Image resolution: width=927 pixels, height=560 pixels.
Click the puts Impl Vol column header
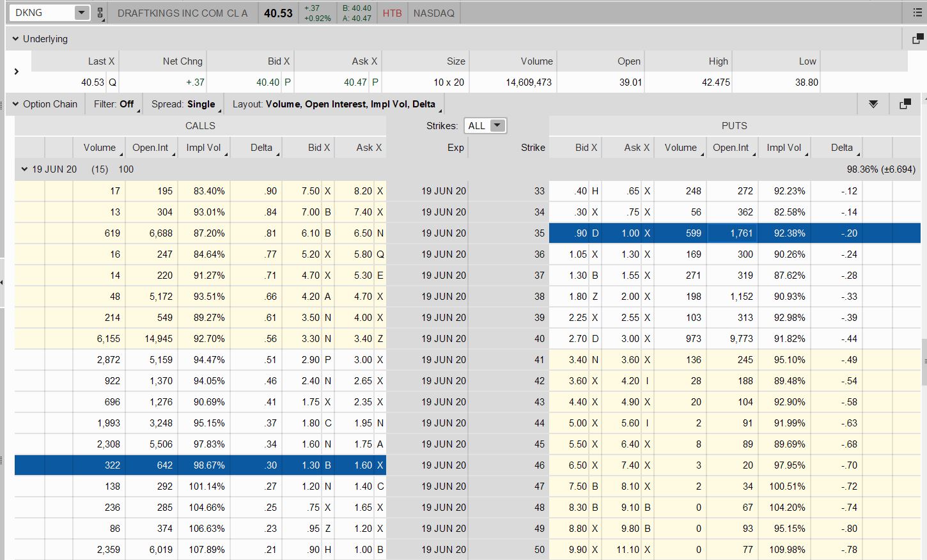[x=784, y=148]
